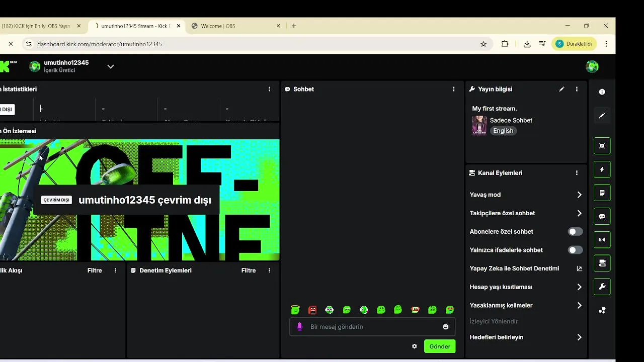Toggle Yalnızca ifadelerle sohbet switch
This screenshot has height=362, width=644.
pos(575,250)
